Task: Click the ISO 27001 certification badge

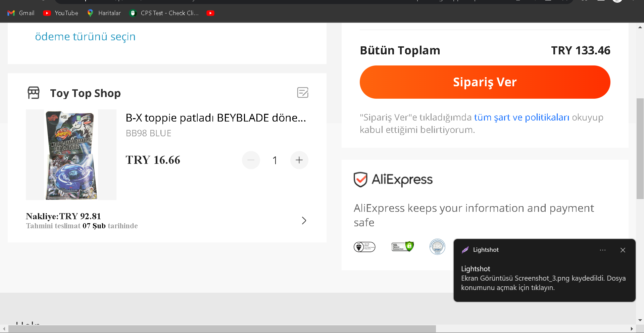Action: tap(437, 247)
